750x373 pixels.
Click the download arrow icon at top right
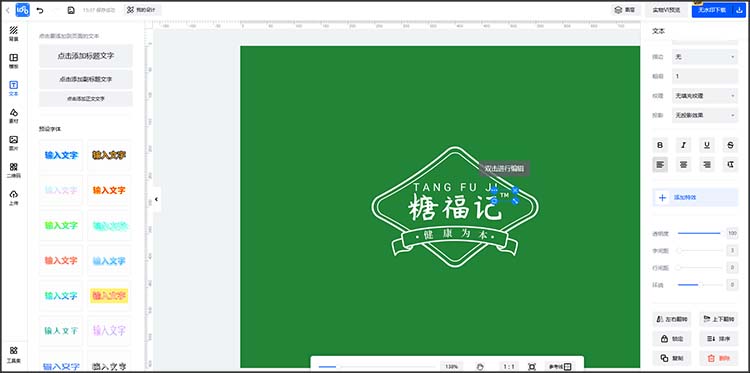tap(739, 10)
